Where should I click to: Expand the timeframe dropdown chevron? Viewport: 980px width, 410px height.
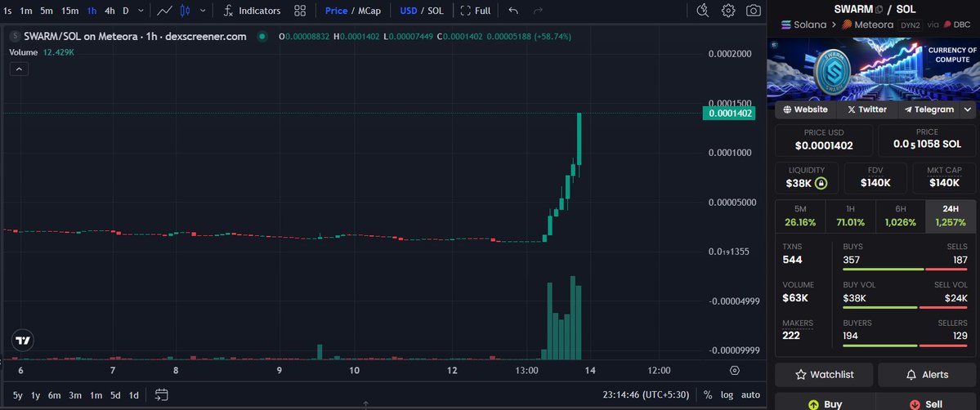tap(141, 11)
